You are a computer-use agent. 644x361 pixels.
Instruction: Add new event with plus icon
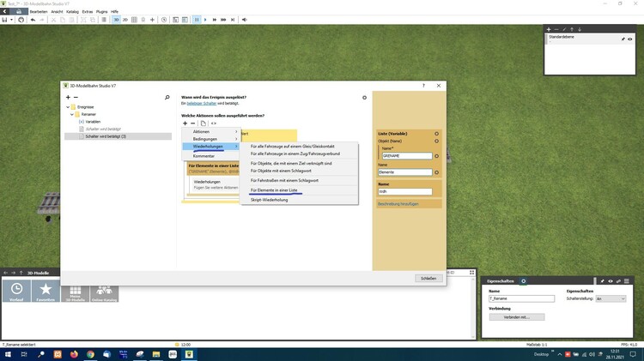point(68,97)
